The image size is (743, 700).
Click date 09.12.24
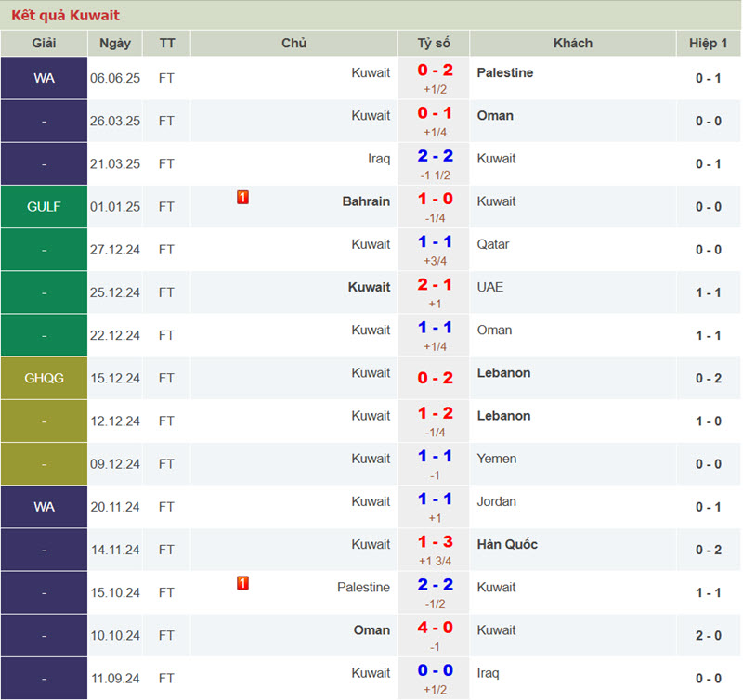[x=115, y=464]
